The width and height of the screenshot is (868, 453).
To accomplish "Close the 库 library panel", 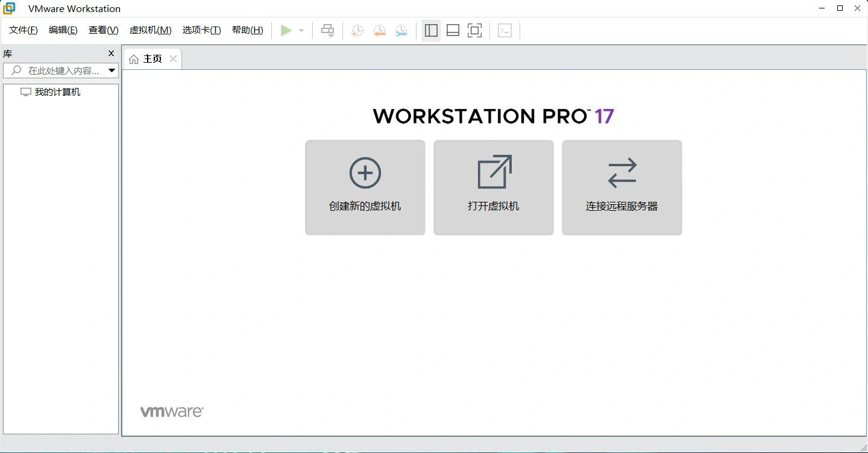I will click(x=111, y=54).
